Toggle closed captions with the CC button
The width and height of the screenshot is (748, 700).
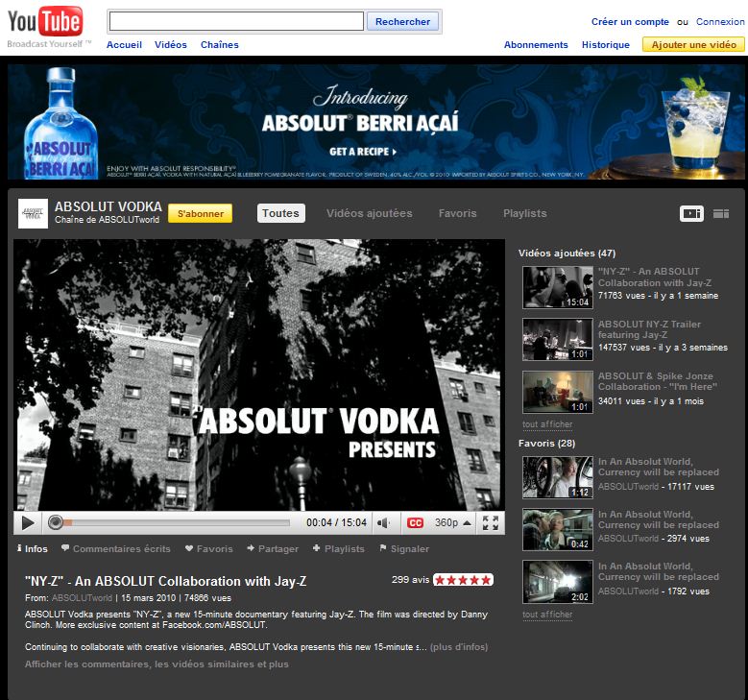pos(415,523)
